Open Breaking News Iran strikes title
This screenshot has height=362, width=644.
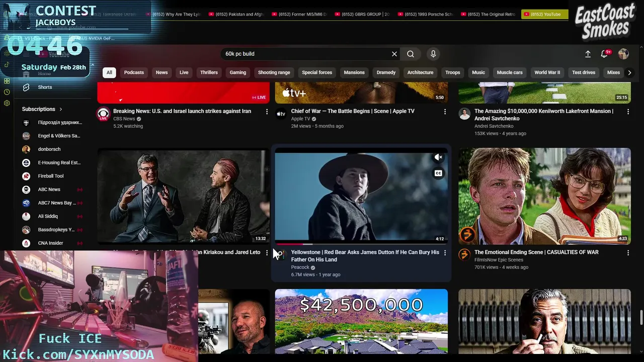click(x=182, y=111)
